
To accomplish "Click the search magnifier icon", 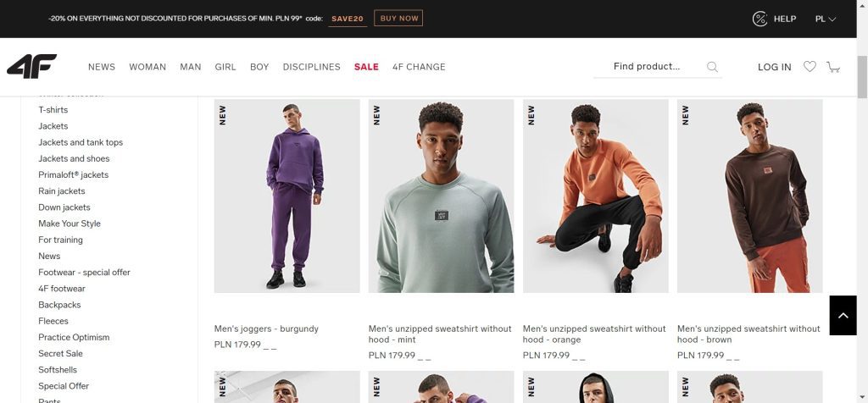I will click(x=712, y=67).
